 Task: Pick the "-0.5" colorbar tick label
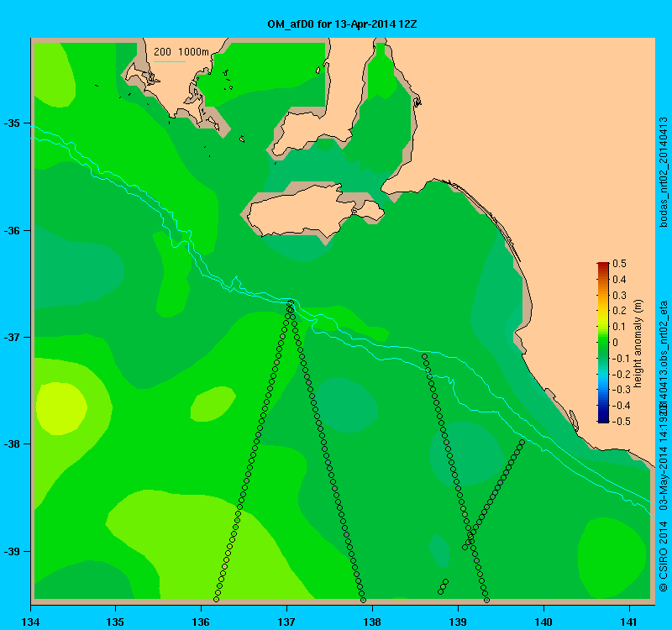621,422
